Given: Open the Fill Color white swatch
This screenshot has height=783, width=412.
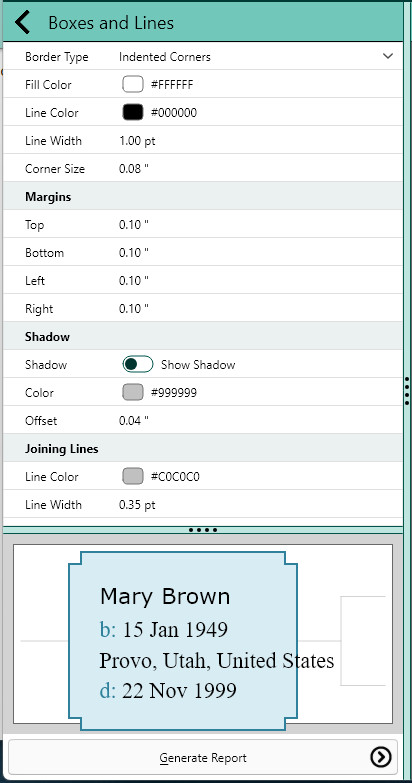Looking at the screenshot, I should (133, 85).
